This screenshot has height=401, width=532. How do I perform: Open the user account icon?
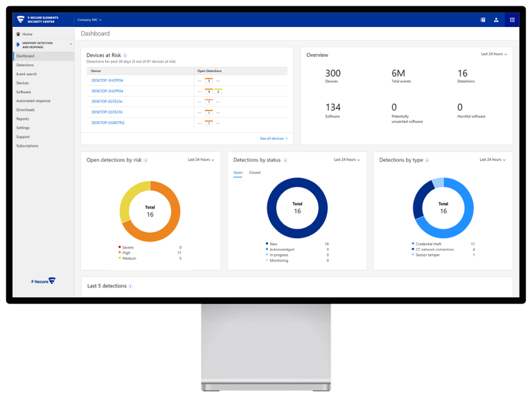496,20
